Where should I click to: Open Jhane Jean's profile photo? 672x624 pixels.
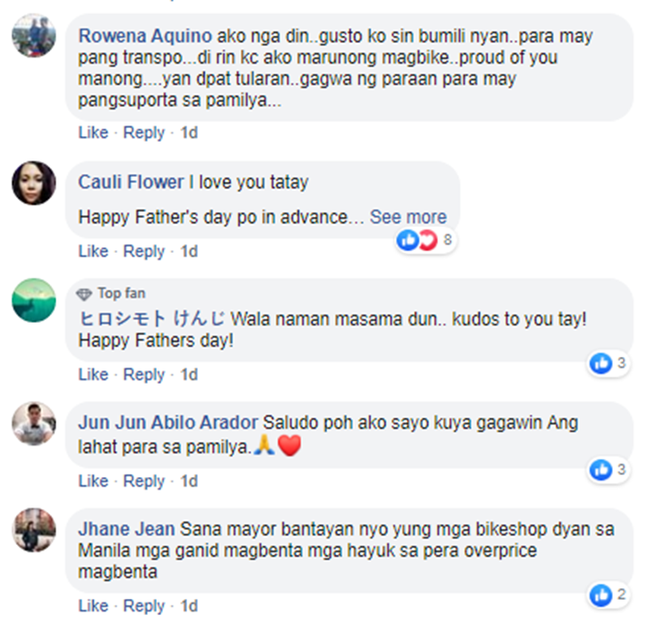pos(34,530)
